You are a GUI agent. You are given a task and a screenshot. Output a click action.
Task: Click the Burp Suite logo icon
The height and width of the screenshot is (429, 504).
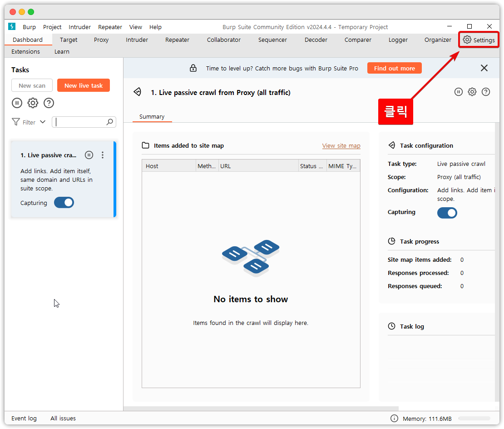12,26
